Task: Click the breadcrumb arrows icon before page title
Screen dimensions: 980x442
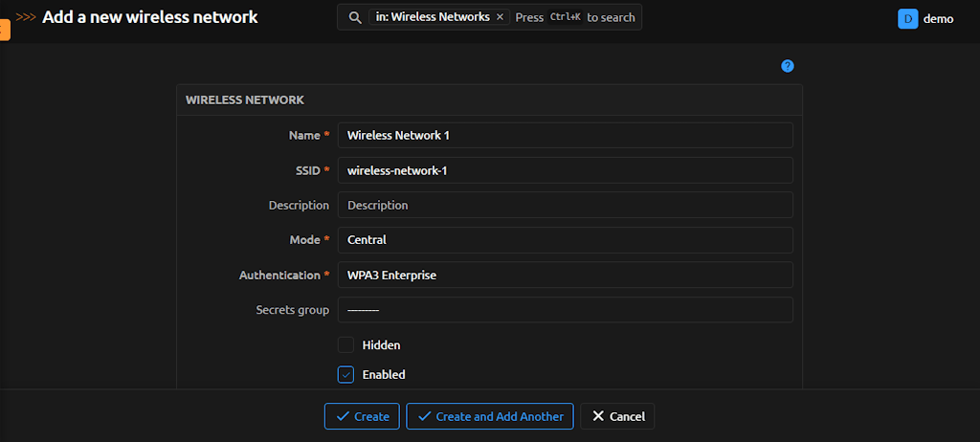Action: pyautogui.click(x=27, y=17)
